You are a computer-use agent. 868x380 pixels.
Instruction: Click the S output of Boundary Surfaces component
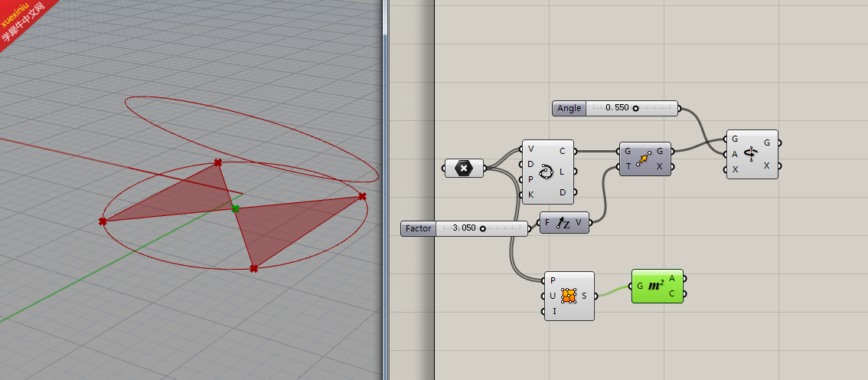584,296
